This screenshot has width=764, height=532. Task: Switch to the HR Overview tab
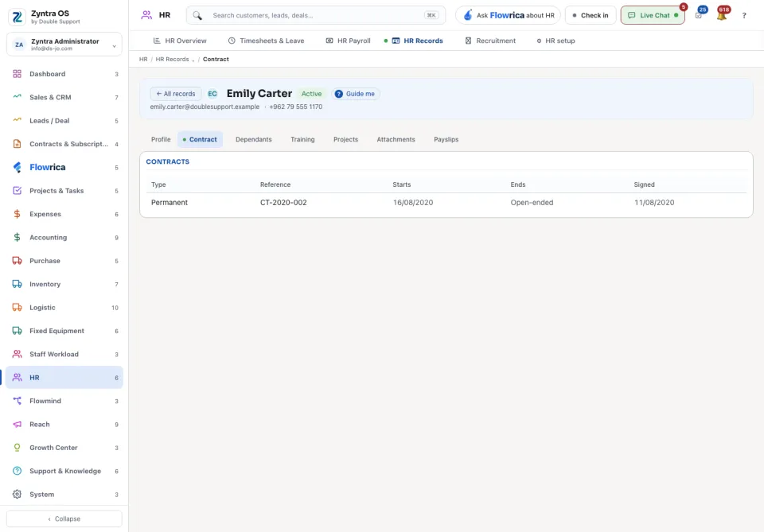pyautogui.click(x=180, y=41)
